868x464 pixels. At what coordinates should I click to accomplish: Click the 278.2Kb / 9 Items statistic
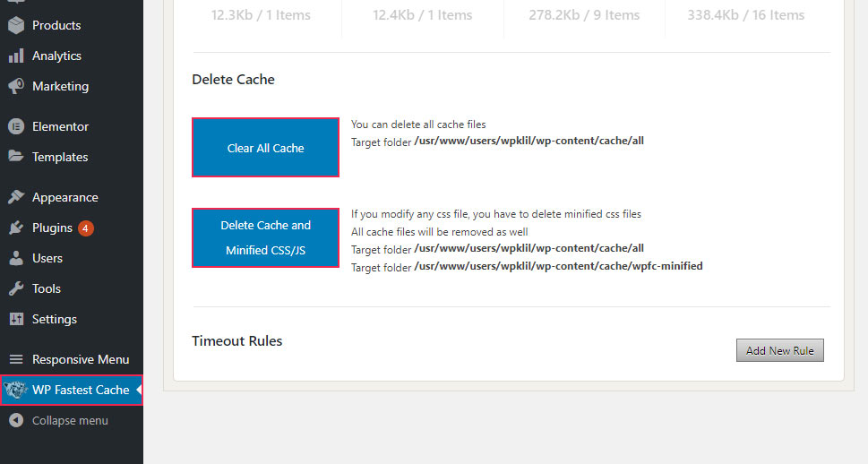(584, 15)
